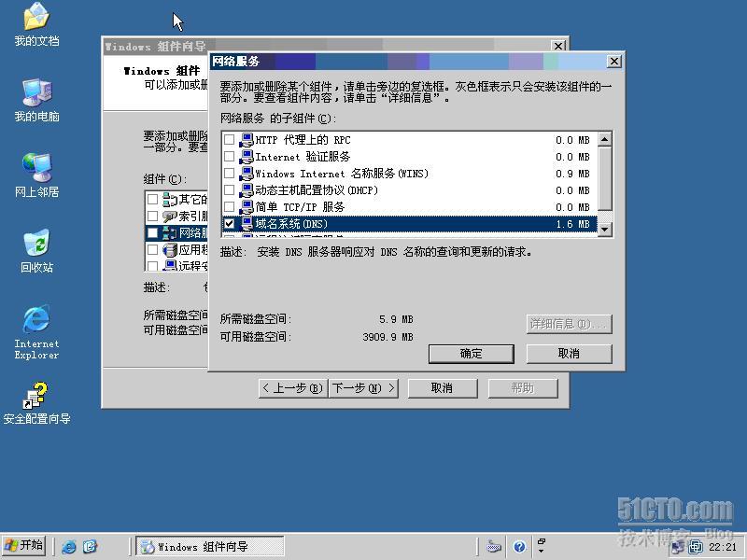Launch Internet Explorer from quick launch bar
747x560 pixels.
68,546
